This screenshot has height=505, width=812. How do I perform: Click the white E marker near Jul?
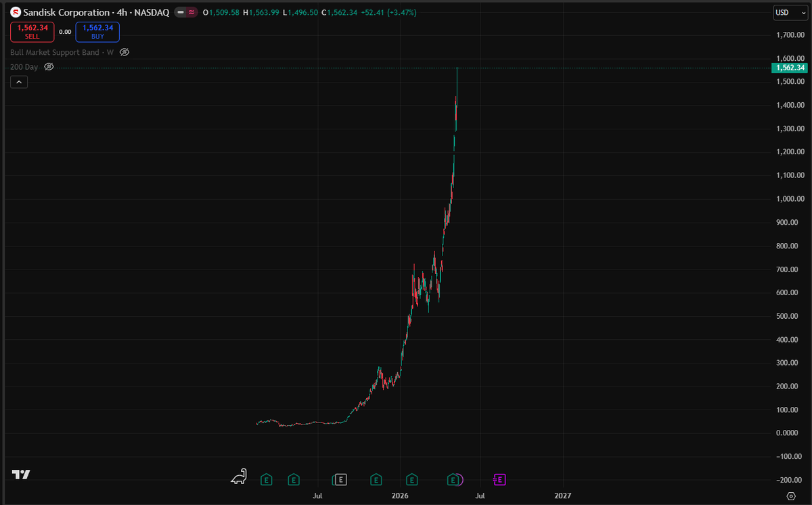pyautogui.click(x=340, y=480)
